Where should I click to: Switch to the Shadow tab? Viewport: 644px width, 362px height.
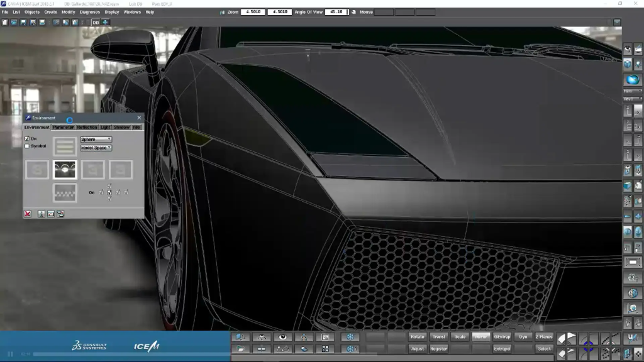pos(121,127)
